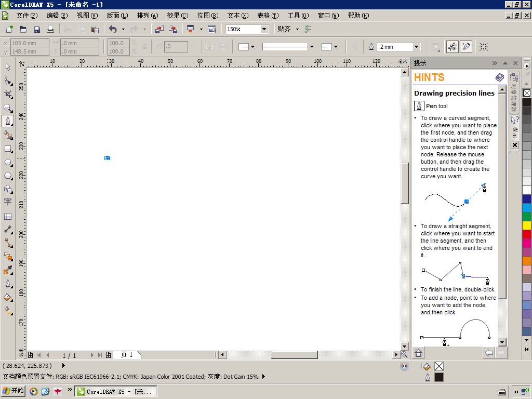532x399 pixels.
Task: Select the Table tool
Action: 8,216
